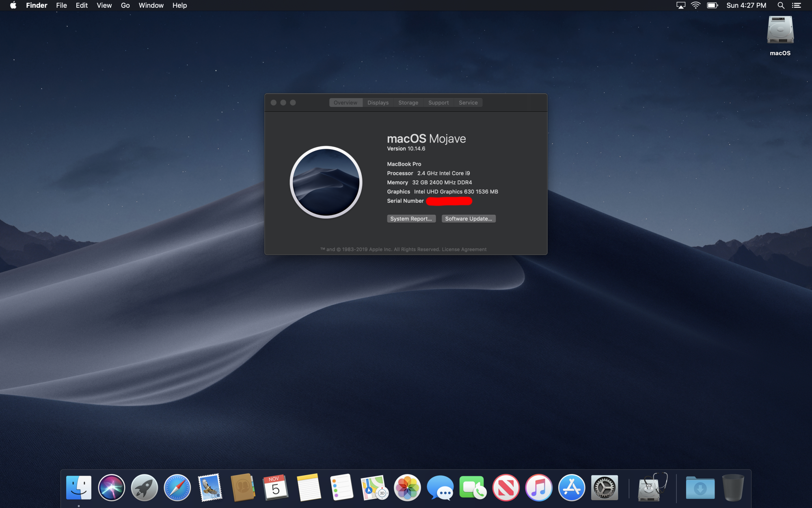
Task: Switch to the Storage tab
Action: (408, 103)
